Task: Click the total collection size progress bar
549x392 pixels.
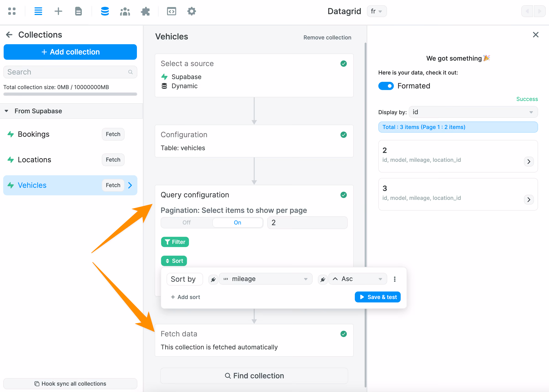Action: tap(70, 94)
